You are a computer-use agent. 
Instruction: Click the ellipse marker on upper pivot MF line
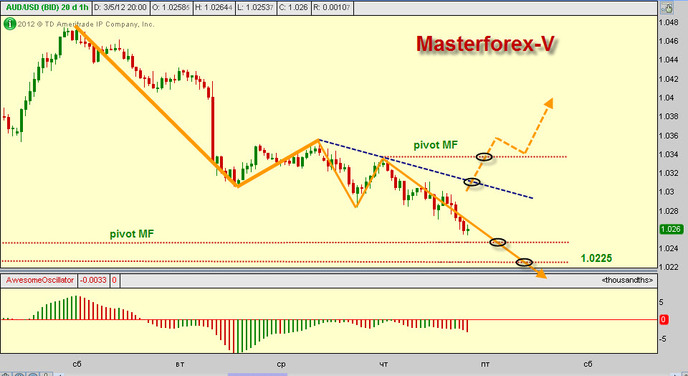coord(484,157)
